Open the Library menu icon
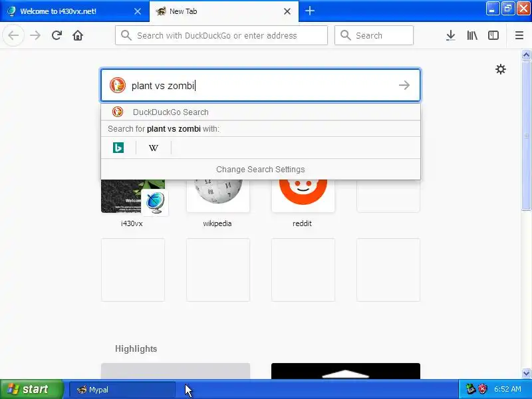532x399 pixels. [472, 35]
